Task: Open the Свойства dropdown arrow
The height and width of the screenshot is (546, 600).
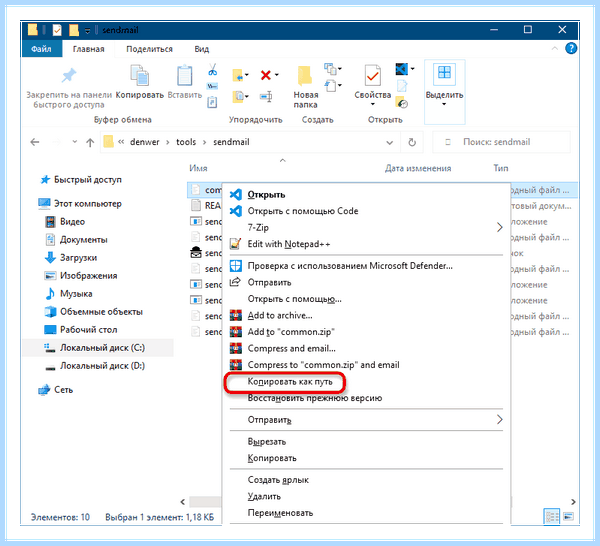Action: pos(372,104)
